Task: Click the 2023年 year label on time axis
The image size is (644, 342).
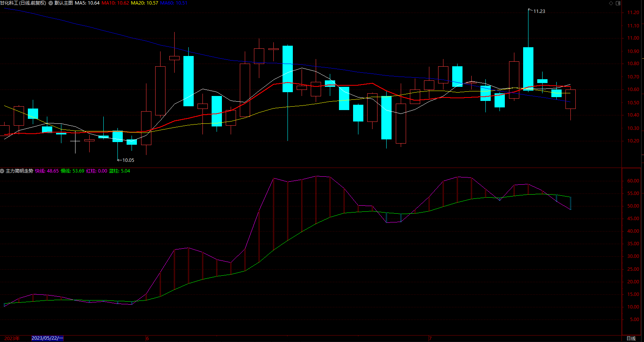Action: pos(12,338)
